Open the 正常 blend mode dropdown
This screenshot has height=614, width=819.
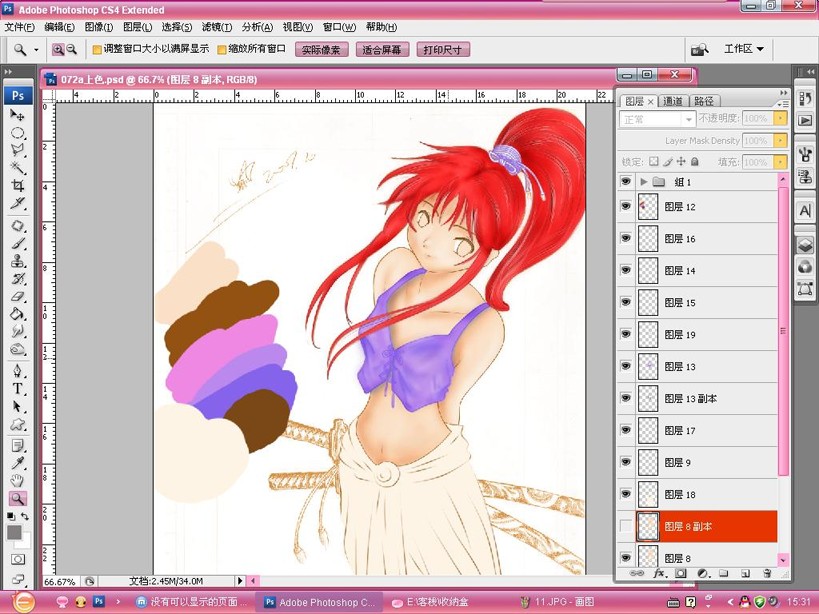point(657,119)
